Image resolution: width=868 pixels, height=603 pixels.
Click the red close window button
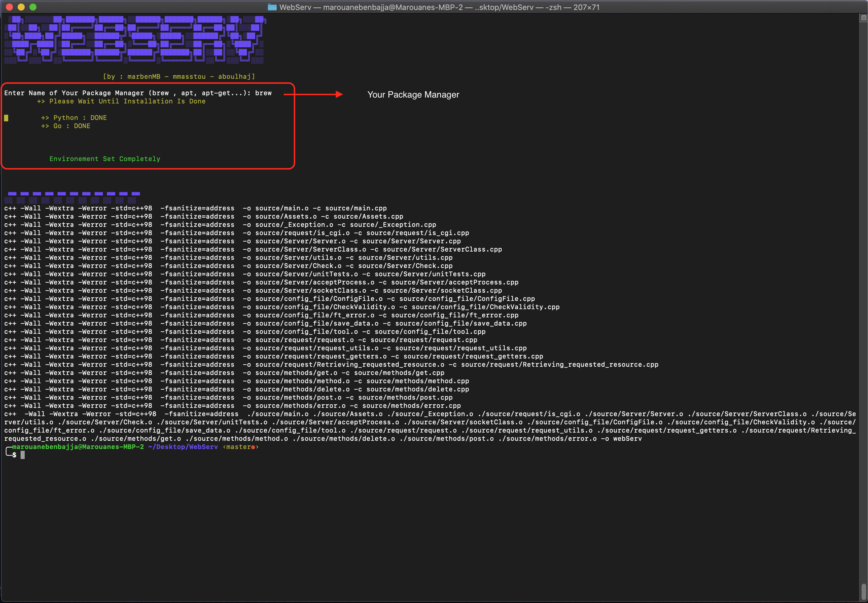[10, 7]
